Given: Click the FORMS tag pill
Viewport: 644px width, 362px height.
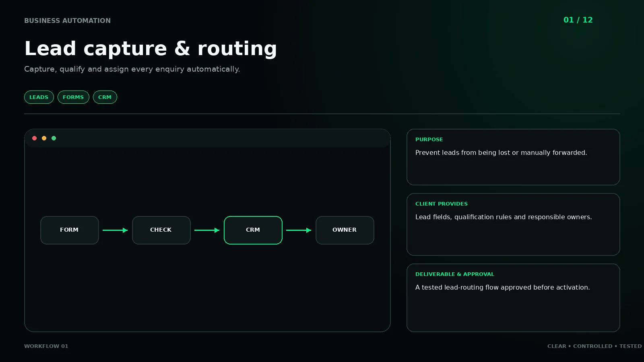Looking at the screenshot, I should pyautogui.click(x=73, y=97).
